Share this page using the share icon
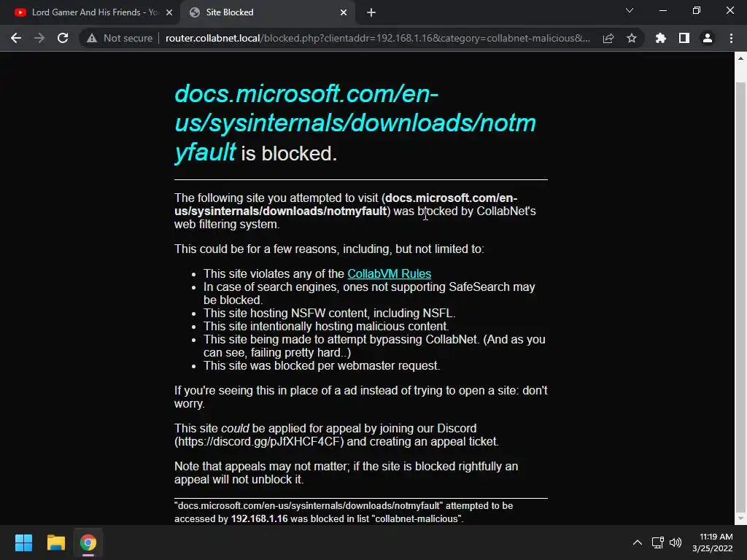This screenshot has width=747, height=560. pyautogui.click(x=608, y=38)
